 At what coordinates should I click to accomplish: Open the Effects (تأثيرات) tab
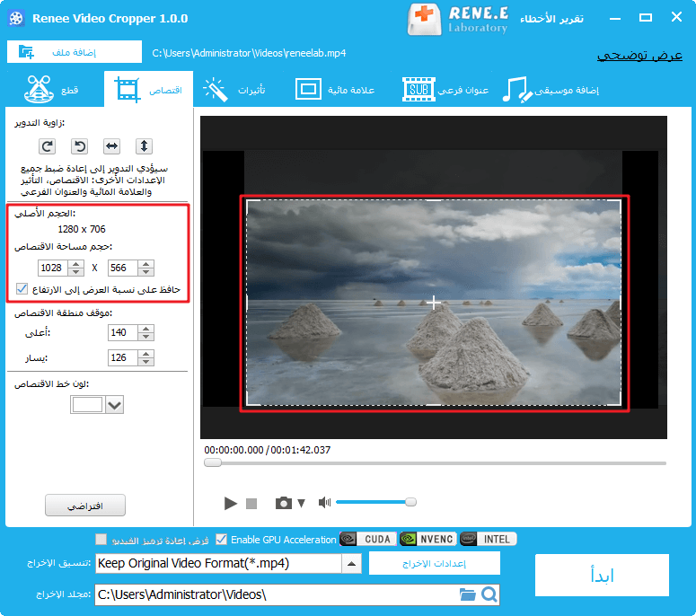click(x=234, y=90)
